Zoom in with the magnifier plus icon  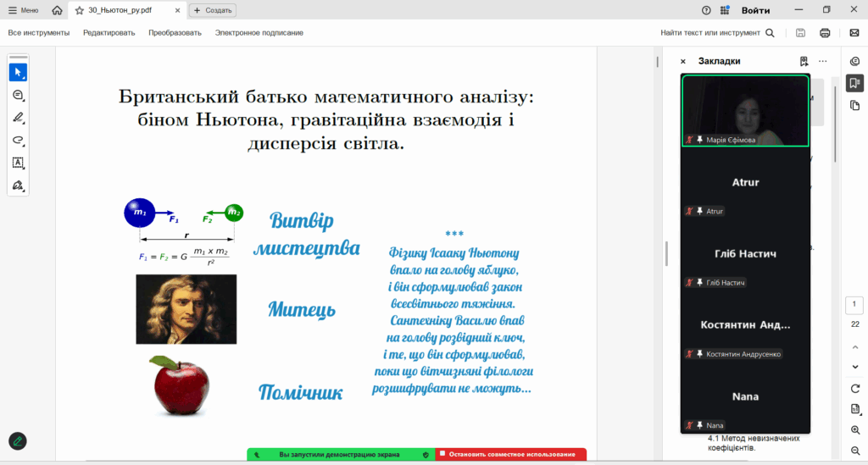[x=855, y=430]
